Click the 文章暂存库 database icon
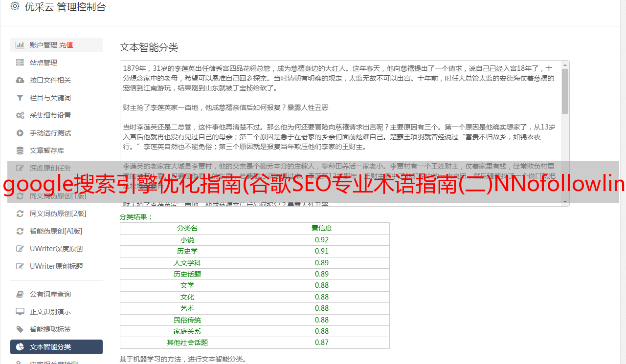The height and width of the screenshot is (364, 626). [20, 150]
